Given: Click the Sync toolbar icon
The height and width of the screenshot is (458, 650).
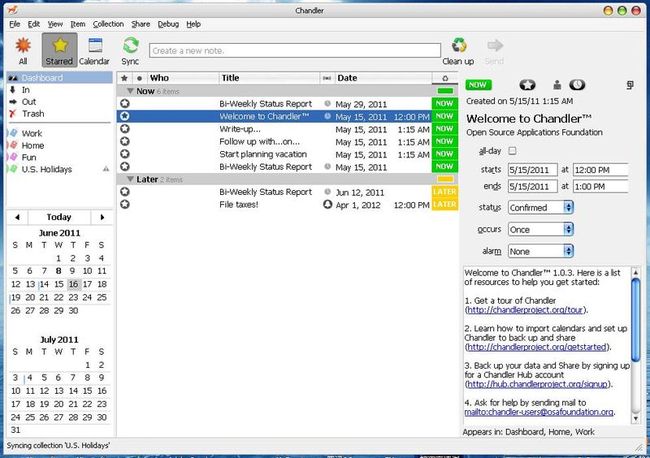Looking at the screenshot, I should click(131, 50).
